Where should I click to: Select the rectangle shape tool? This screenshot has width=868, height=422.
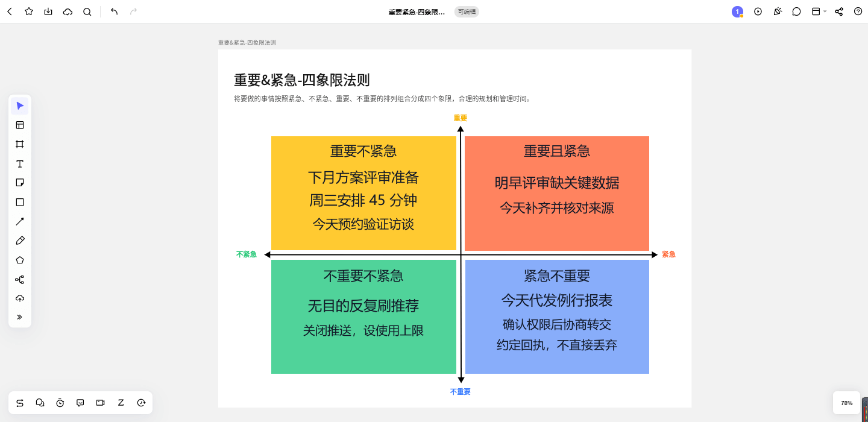[x=20, y=203]
